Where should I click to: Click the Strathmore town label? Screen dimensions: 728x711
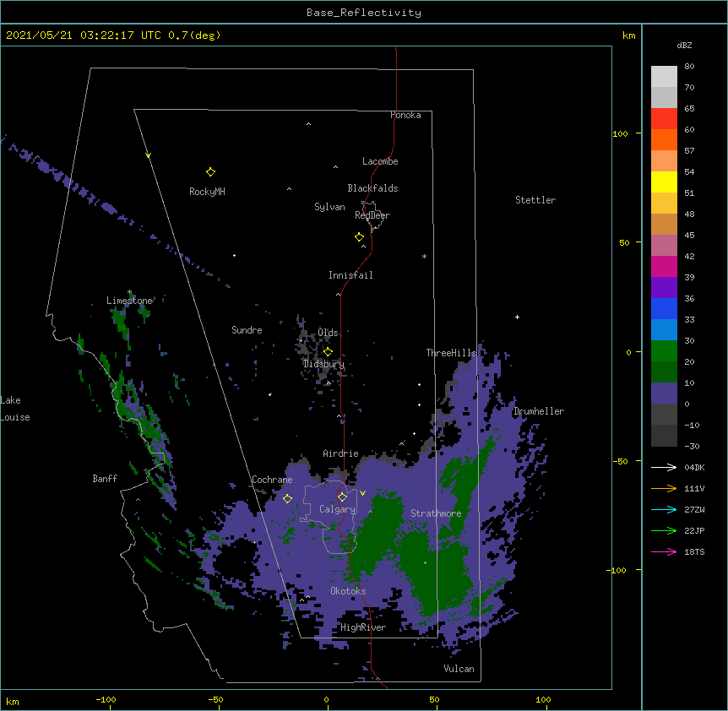pyautogui.click(x=436, y=513)
